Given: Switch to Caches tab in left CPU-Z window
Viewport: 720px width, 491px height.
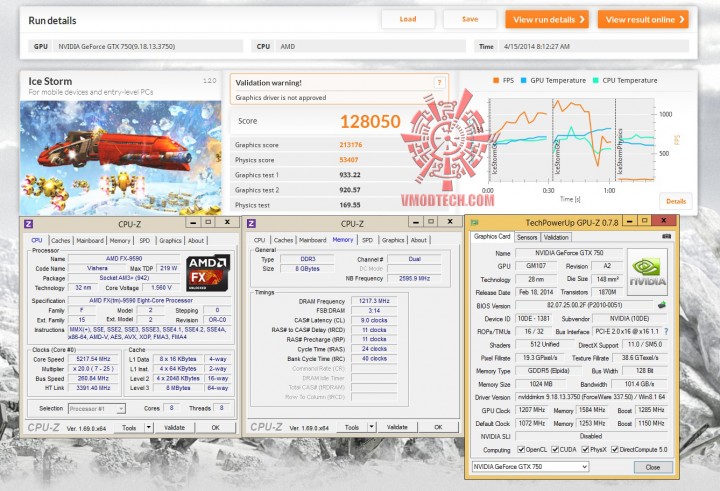Looking at the screenshot, I should coord(61,240).
